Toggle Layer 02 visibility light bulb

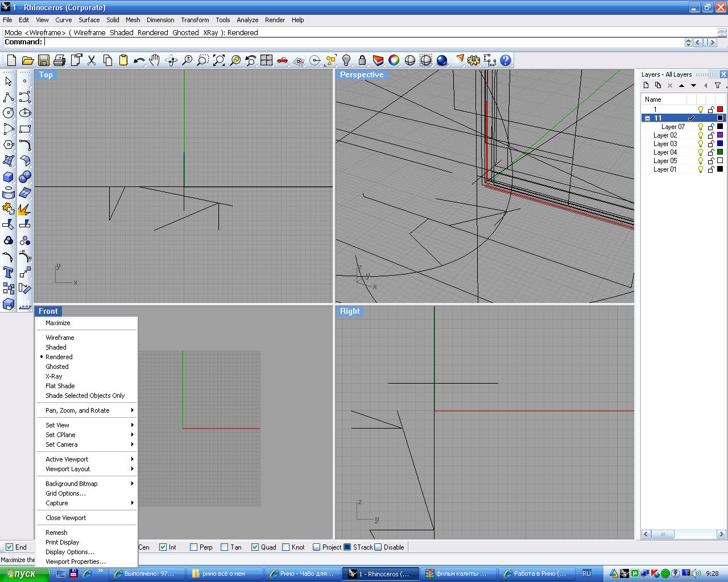click(701, 135)
